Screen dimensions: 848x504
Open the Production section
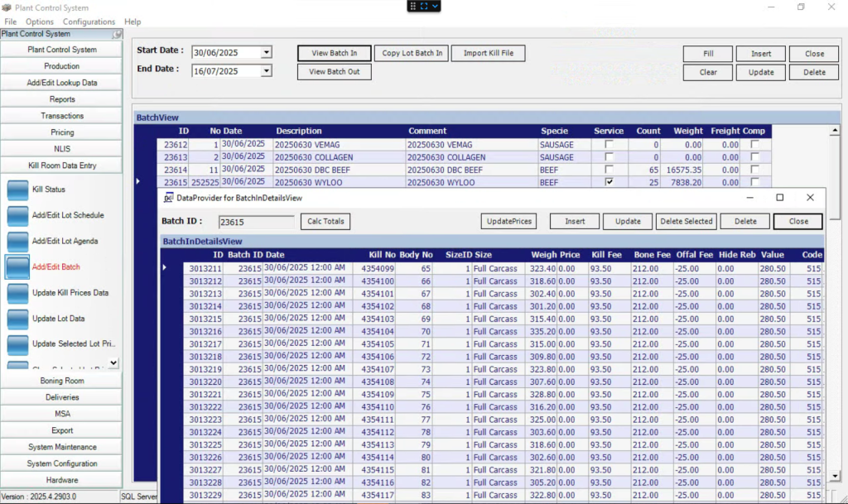[x=61, y=66]
